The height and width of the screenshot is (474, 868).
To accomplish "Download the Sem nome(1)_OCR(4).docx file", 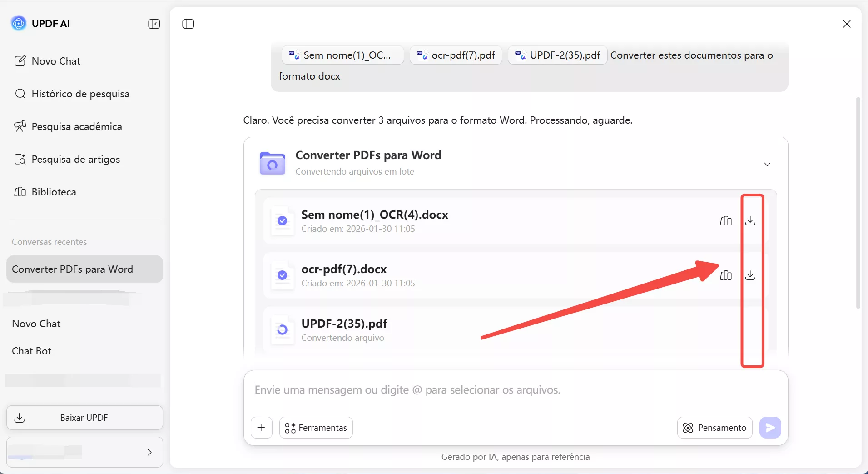I will pyautogui.click(x=751, y=221).
